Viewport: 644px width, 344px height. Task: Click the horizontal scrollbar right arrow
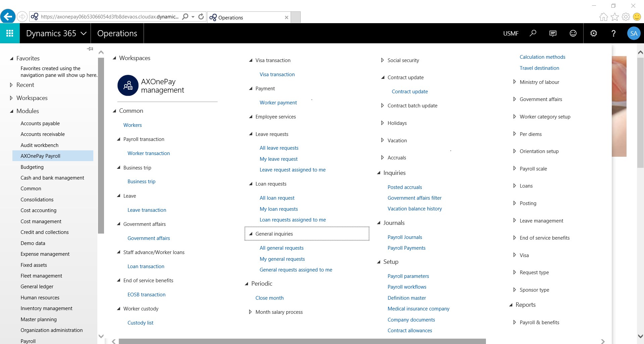[603, 341]
